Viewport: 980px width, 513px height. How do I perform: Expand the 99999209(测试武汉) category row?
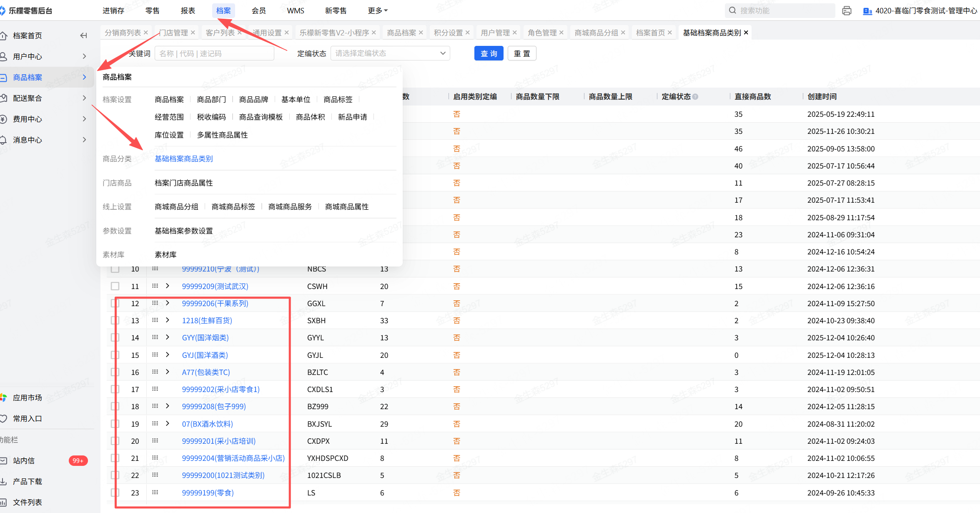tap(168, 286)
